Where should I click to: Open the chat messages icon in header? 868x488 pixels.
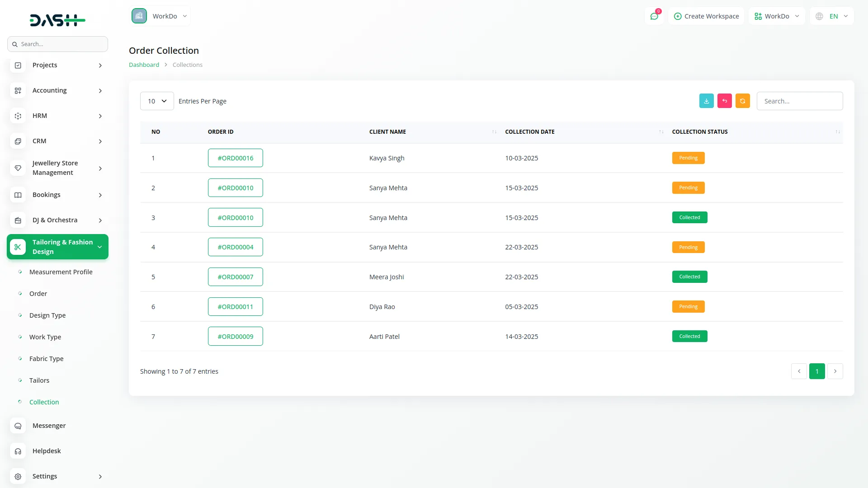coord(654,16)
